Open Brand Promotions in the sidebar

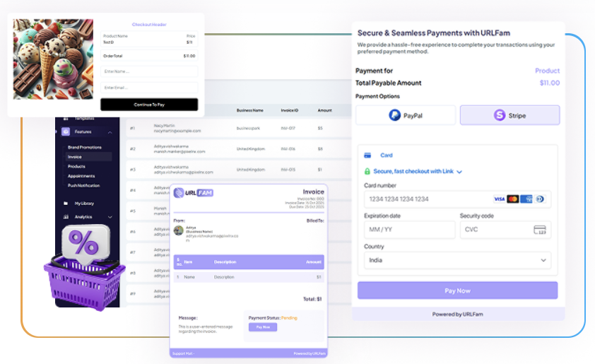coord(85,147)
